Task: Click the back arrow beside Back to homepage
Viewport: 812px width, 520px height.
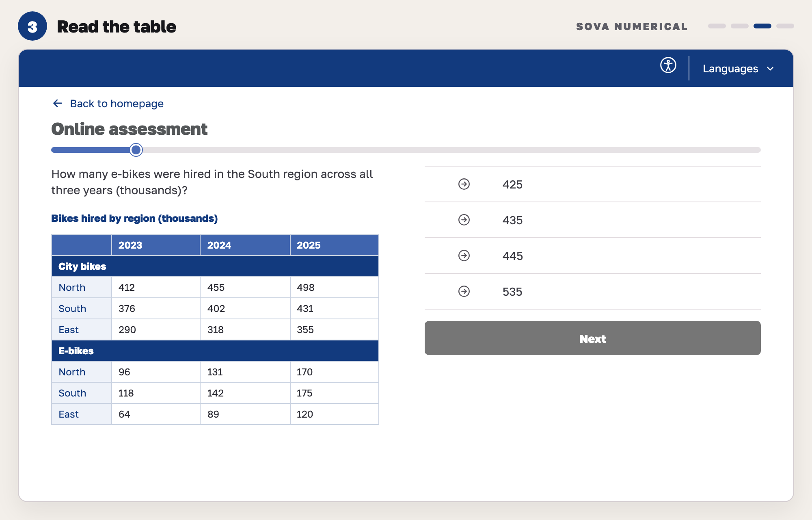Action: point(58,104)
